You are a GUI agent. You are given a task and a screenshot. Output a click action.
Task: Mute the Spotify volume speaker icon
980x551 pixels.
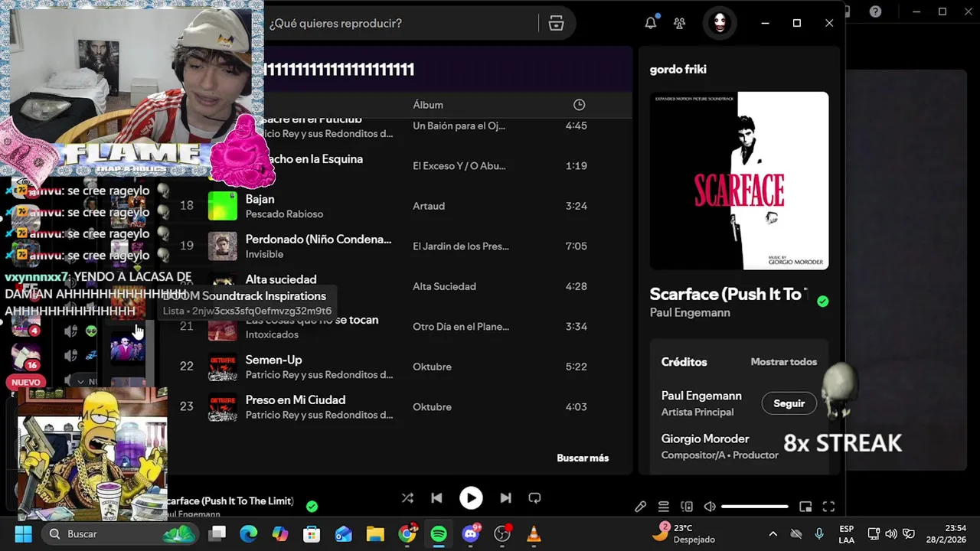tap(710, 507)
